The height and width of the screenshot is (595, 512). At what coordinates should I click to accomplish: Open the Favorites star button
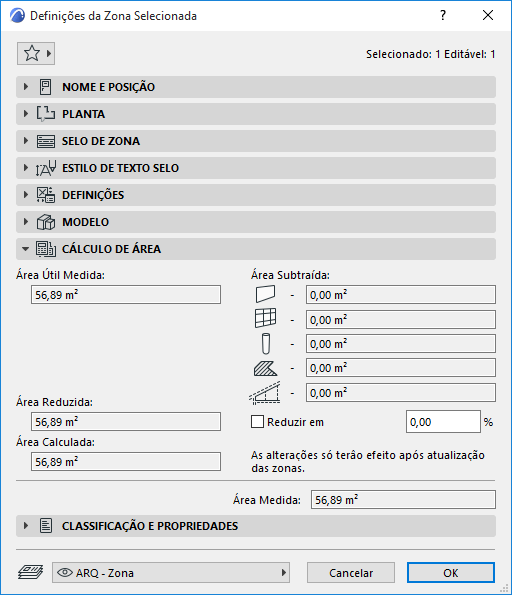tap(36, 54)
